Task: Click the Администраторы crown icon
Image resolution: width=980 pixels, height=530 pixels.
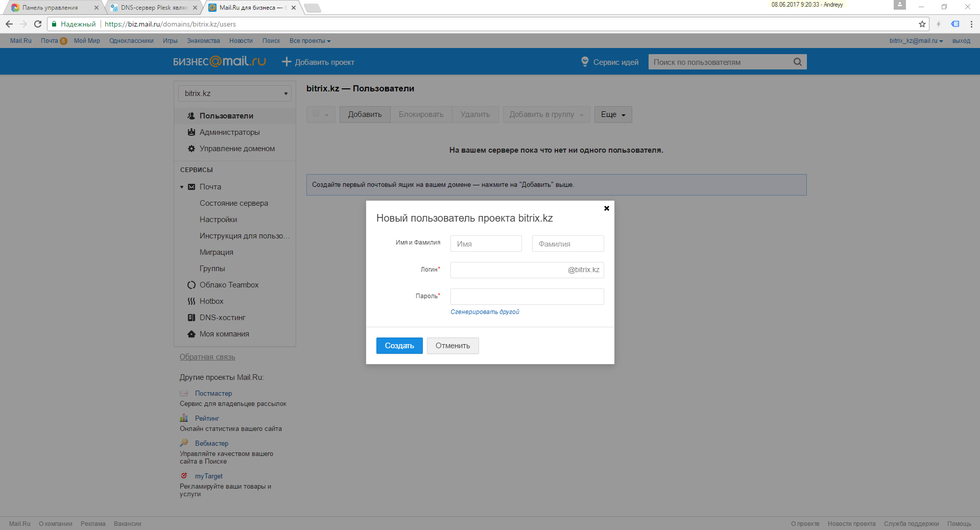Action: pyautogui.click(x=191, y=132)
